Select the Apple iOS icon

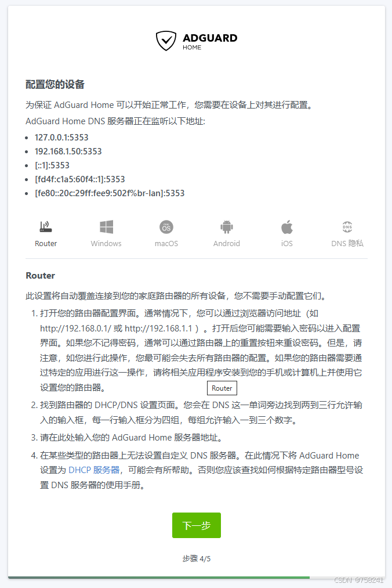[x=287, y=227]
